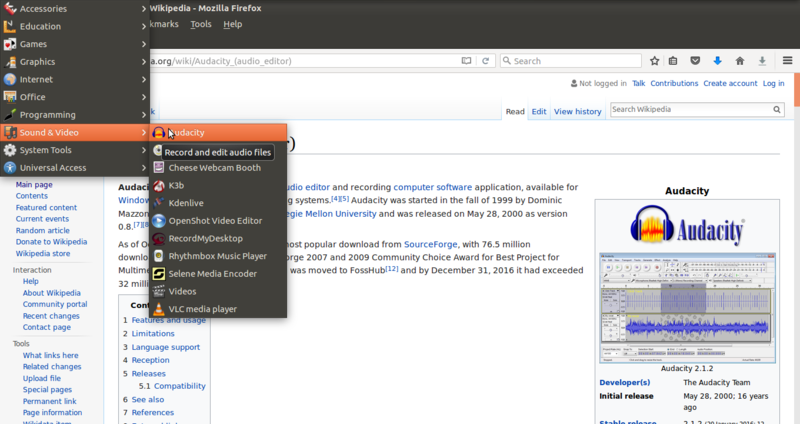
Task: Launch Audacity from the Sound & Video submenu
Action: pyautogui.click(x=218, y=133)
